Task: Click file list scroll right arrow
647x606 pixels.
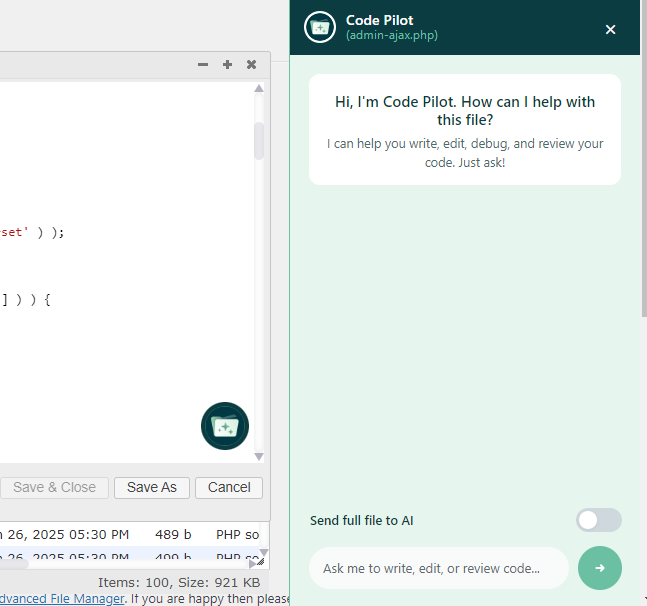Action: tap(253, 564)
